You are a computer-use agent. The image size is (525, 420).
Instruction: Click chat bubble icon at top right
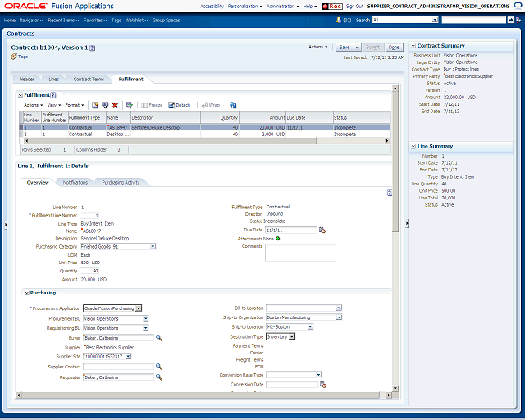pyautogui.click(x=518, y=6)
